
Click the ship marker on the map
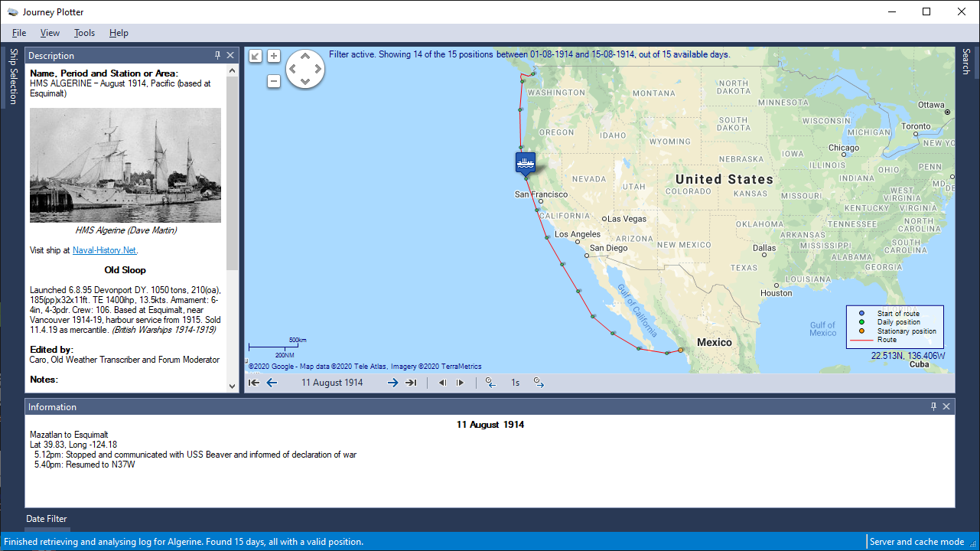pyautogui.click(x=526, y=163)
